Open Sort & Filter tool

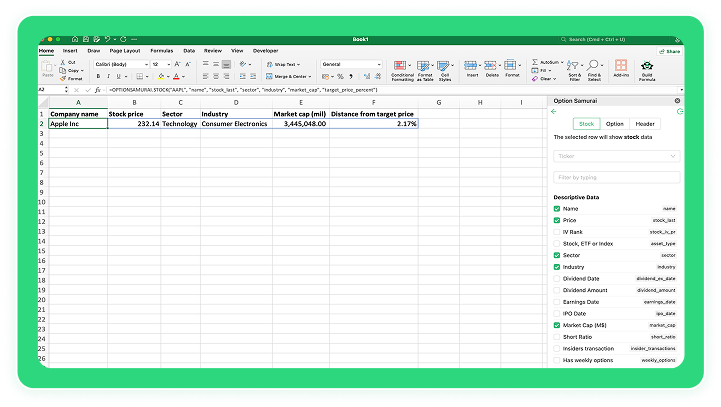pos(574,68)
